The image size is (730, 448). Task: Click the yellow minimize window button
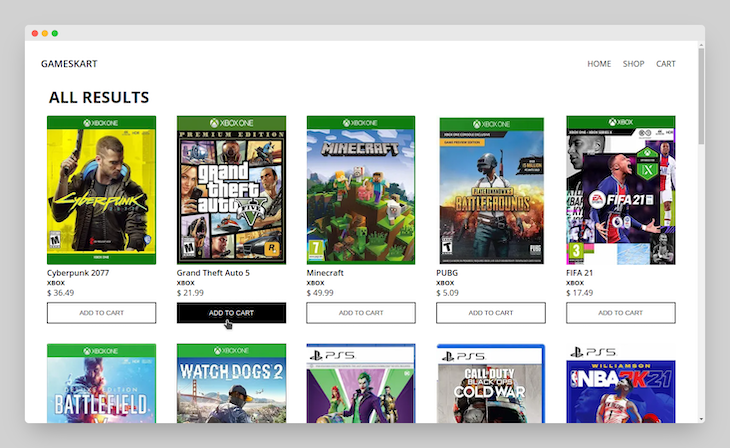tap(45, 33)
